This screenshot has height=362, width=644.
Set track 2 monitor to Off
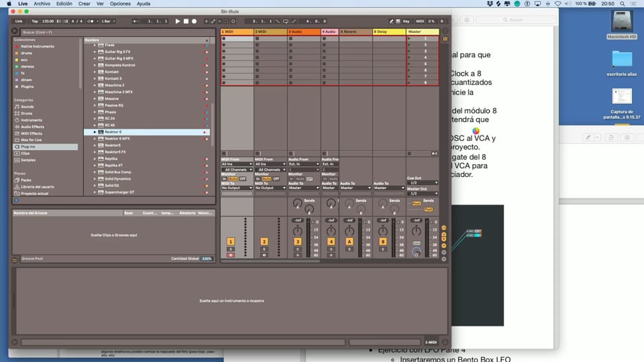tap(276, 179)
